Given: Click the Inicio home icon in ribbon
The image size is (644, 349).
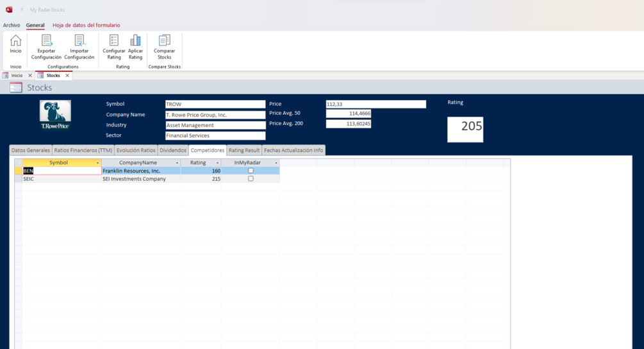Looking at the screenshot, I should pyautogui.click(x=15, y=44).
